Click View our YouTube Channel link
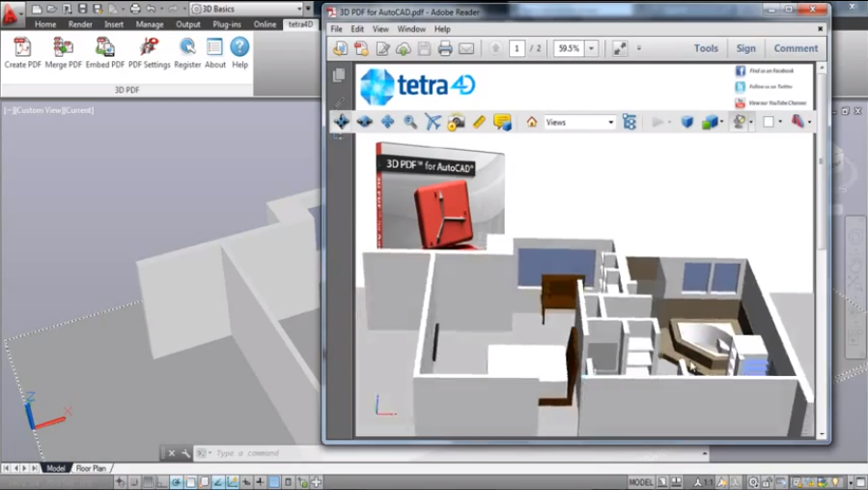The height and width of the screenshot is (490, 868). click(770, 103)
